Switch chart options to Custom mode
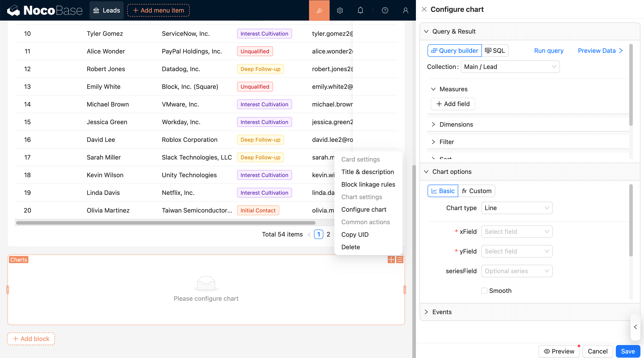The height and width of the screenshot is (358, 644). (477, 191)
